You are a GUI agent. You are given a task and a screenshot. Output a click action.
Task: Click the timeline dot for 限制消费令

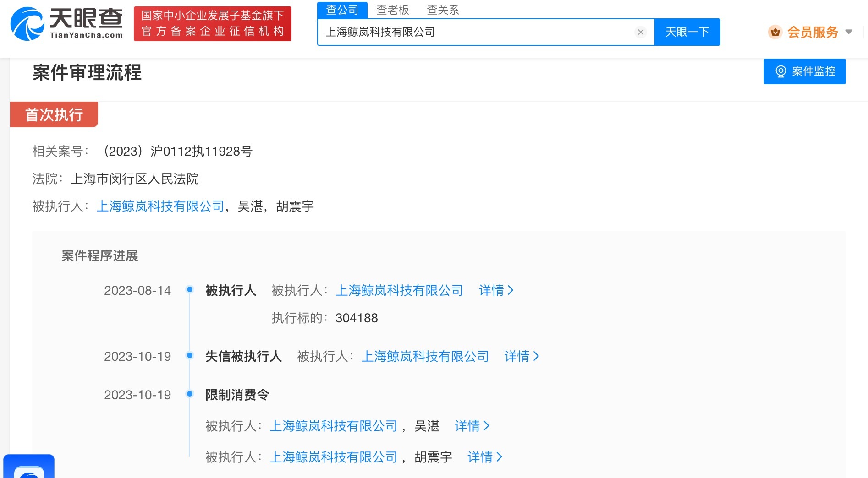pyautogui.click(x=190, y=394)
